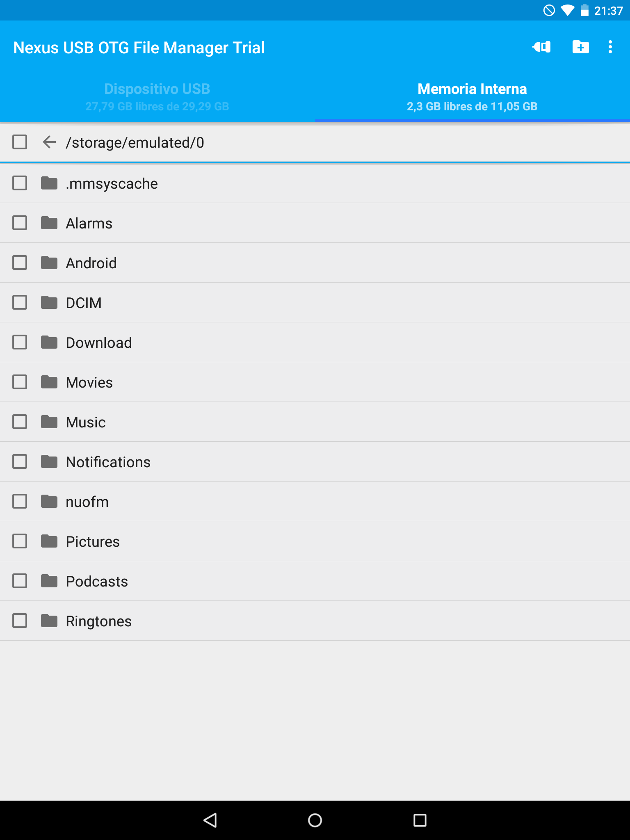Image resolution: width=630 pixels, height=840 pixels.
Task: Open the three-dot overflow menu
Action: [610, 47]
